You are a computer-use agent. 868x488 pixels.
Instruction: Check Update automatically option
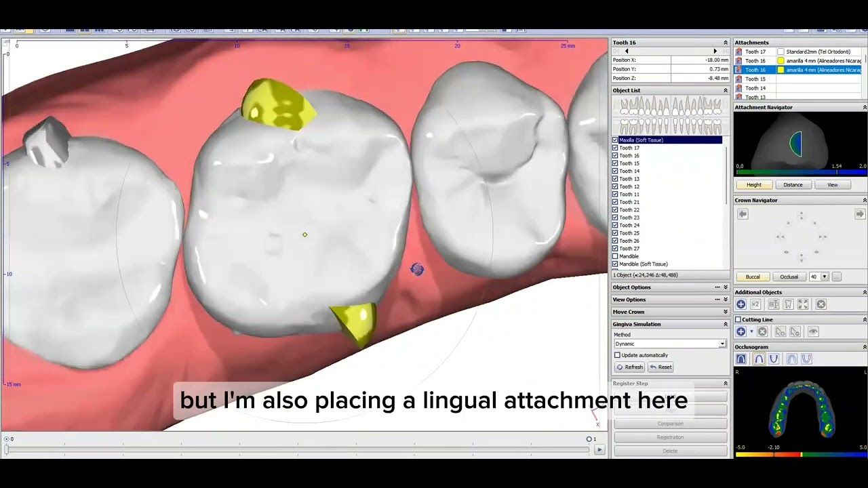pos(617,355)
